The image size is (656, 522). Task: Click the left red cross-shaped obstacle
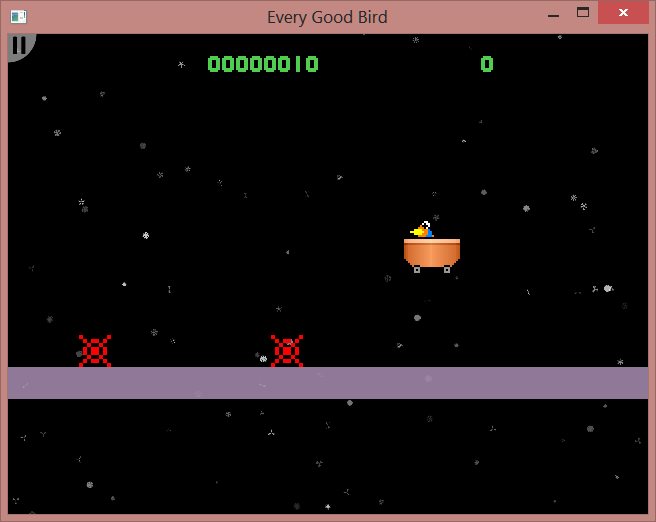click(95, 351)
